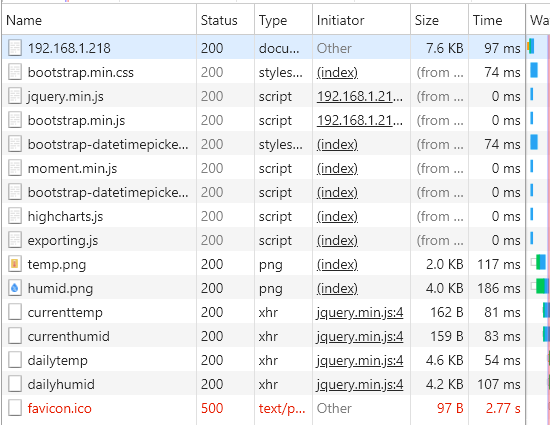Select the highcharts.js request name
Image resolution: width=550 pixels, height=425 pixels.
[65, 217]
